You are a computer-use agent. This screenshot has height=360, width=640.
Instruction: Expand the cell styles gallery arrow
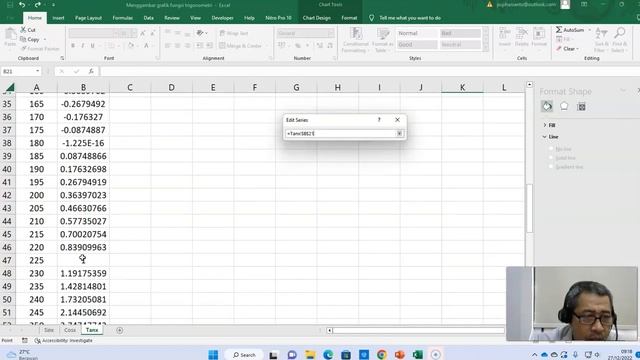[x=486, y=49]
